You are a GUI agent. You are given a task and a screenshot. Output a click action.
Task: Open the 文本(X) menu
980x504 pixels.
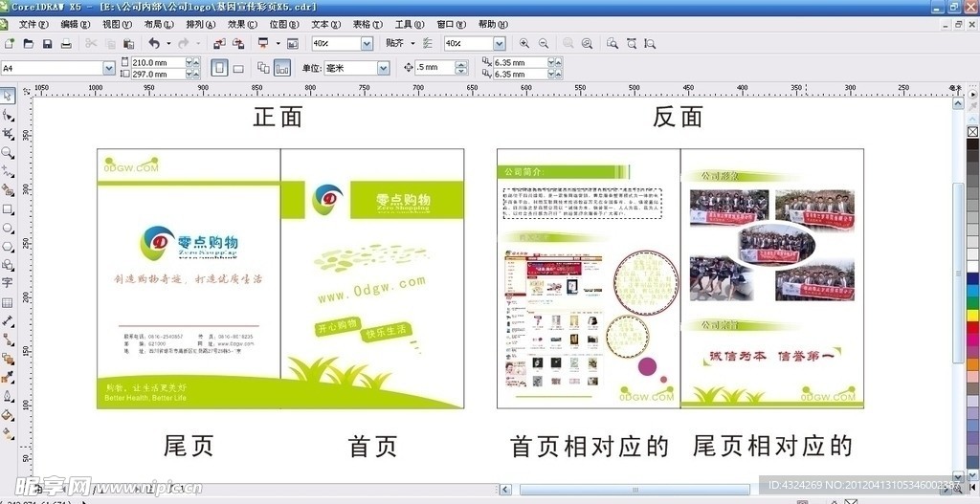[325, 24]
